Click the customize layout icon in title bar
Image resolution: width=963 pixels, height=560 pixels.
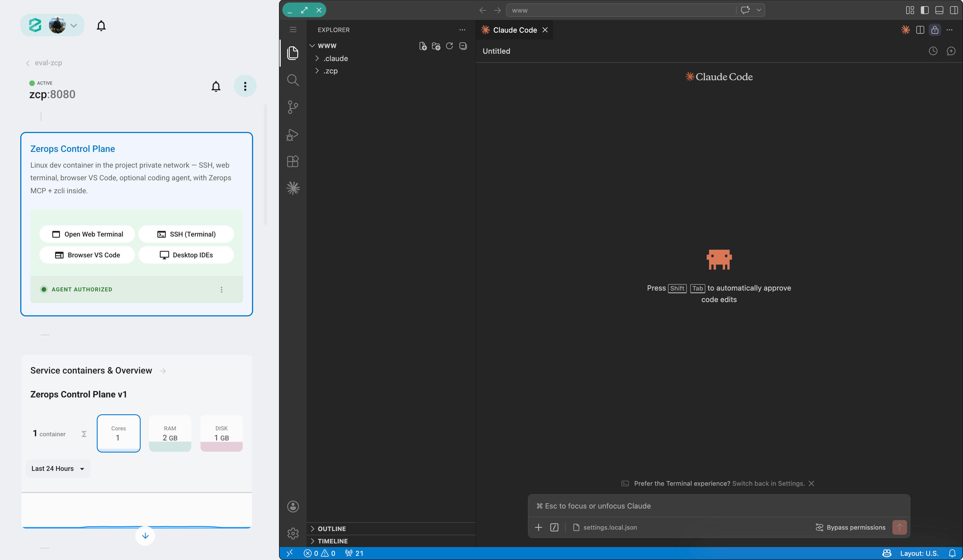910,10
